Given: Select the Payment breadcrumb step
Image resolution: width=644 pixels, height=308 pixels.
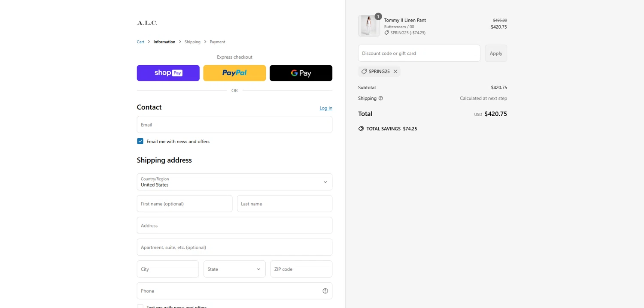Looking at the screenshot, I should (x=217, y=42).
